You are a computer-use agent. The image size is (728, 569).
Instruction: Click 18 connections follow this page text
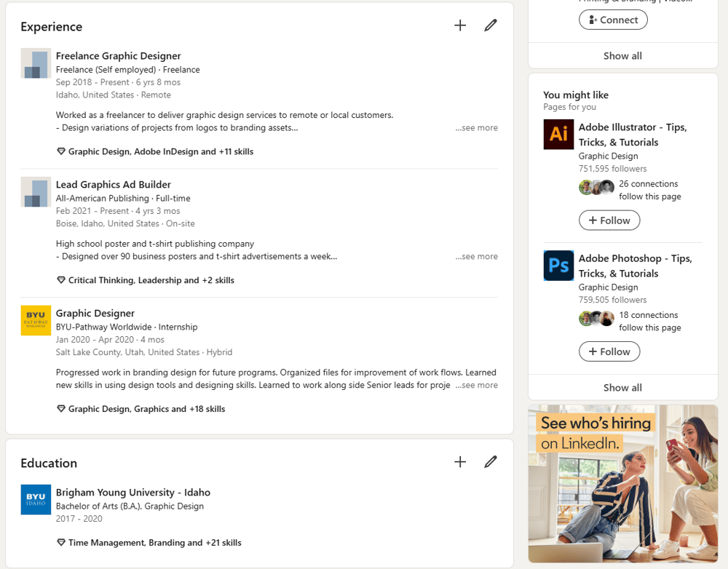pos(649,321)
